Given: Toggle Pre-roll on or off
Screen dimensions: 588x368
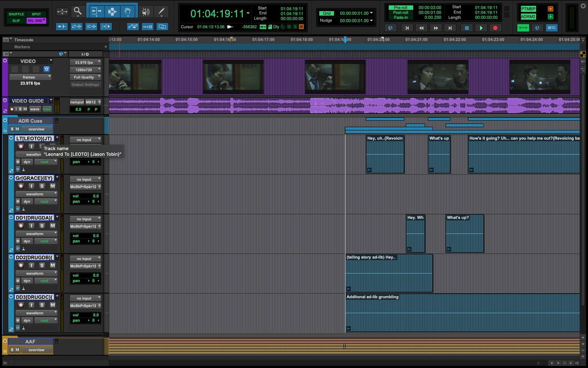Looking at the screenshot, I should 400,8.
